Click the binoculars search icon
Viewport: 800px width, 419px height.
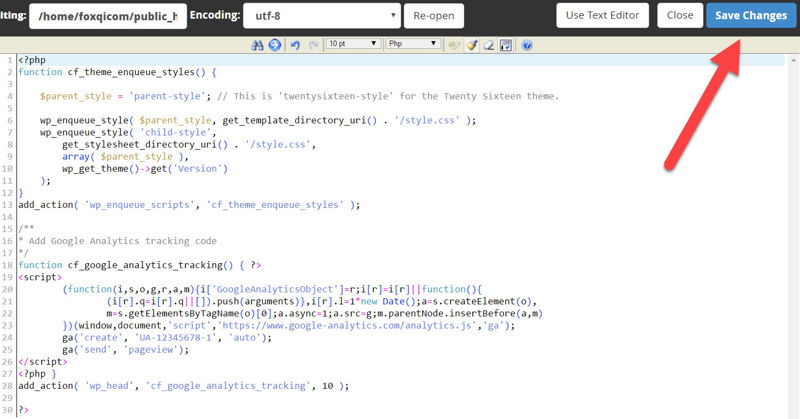click(260, 45)
